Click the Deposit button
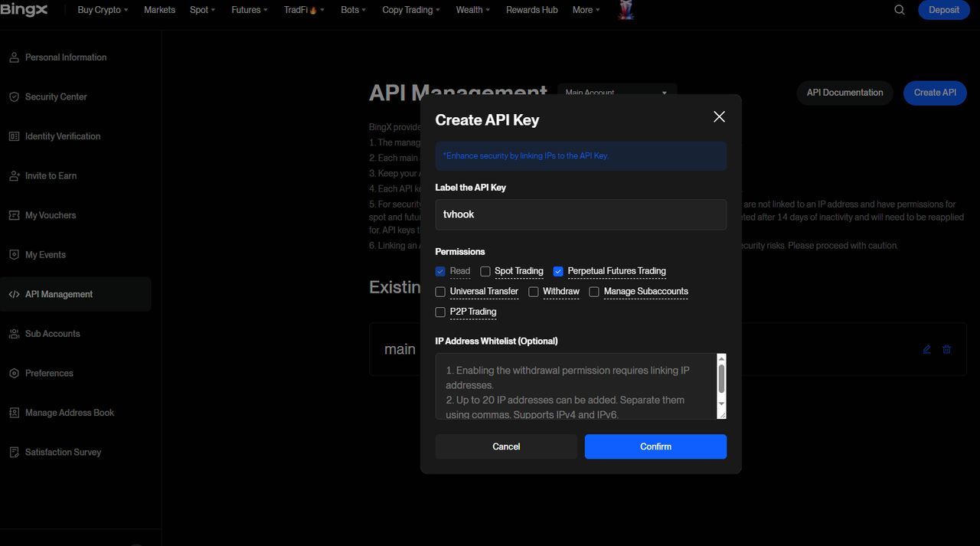Viewport: 980px width, 546px height. coord(943,10)
